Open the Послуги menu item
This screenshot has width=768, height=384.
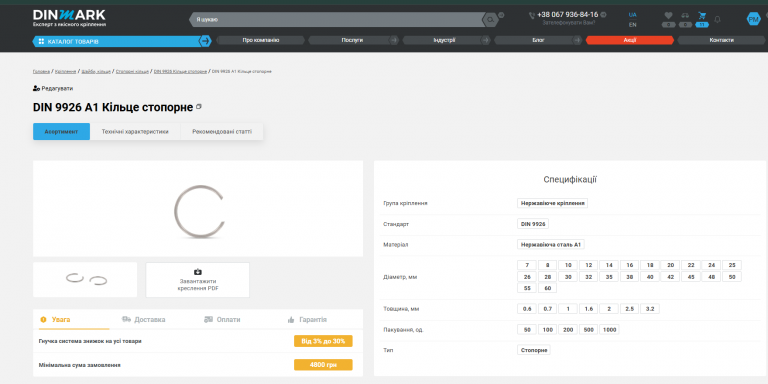[352, 40]
